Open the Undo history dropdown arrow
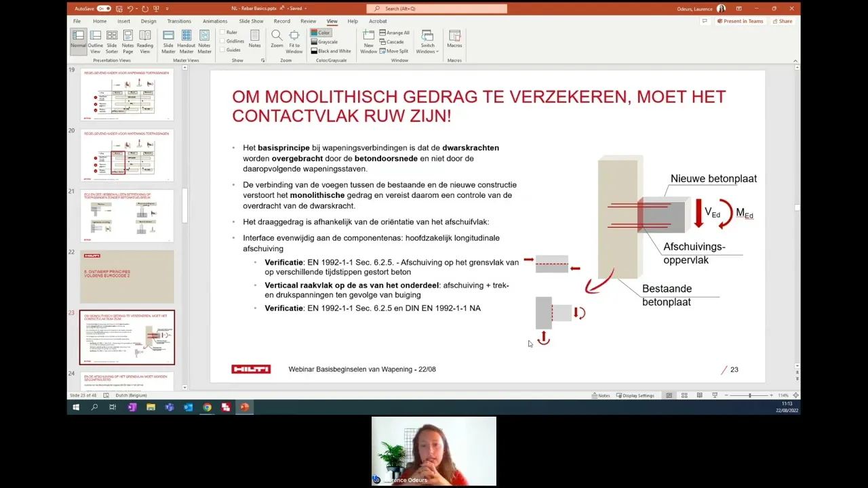The height and width of the screenshot is (488, 868). pos(137,9)
